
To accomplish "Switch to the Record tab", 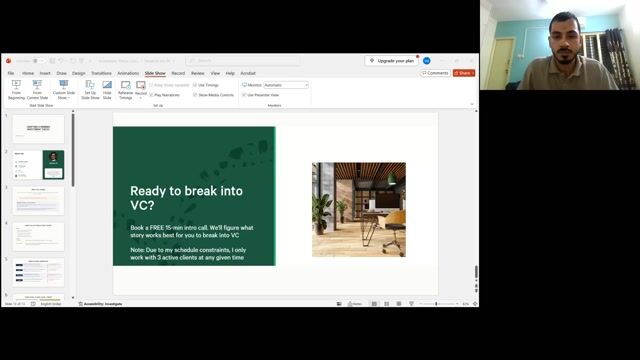I will coord(178,73).
